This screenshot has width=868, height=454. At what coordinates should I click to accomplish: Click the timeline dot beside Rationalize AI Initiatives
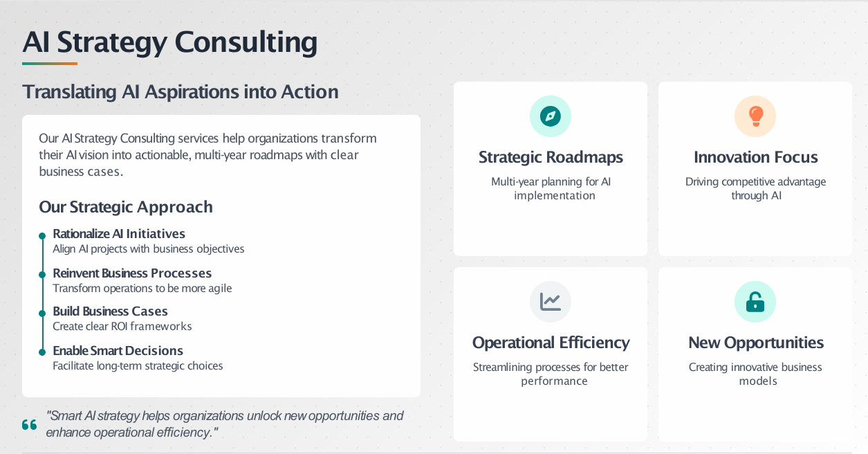pyautogui.click(x=42, y=235)
